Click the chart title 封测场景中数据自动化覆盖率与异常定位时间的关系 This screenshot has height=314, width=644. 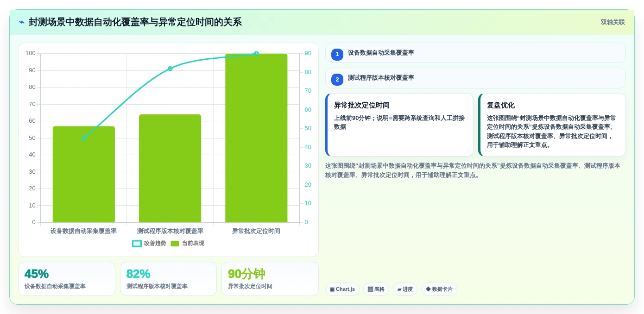click(x=135, y=22)
